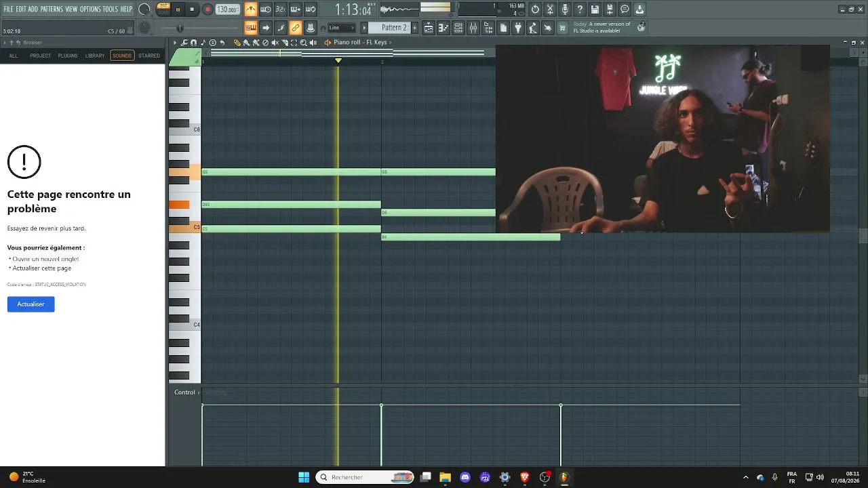Select the Draw pencil tool
868x488 pixels.
tap(237, 43)
